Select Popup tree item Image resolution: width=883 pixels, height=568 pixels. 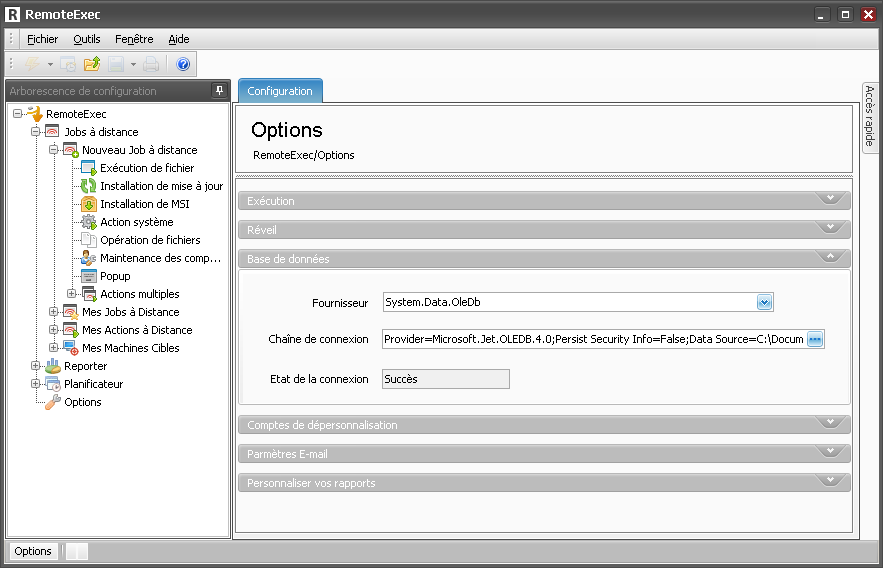pyautogui.click(x=115, y=276)
